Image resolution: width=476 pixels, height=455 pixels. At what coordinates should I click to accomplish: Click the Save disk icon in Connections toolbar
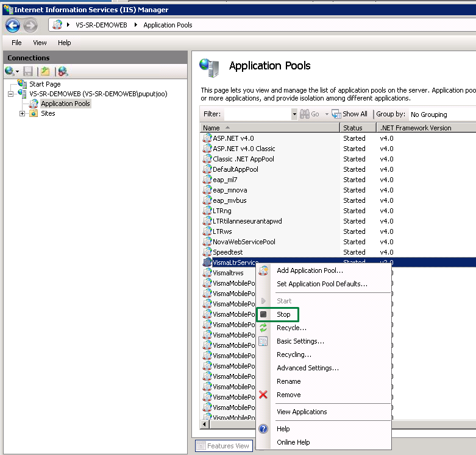[x=28, y=71]
